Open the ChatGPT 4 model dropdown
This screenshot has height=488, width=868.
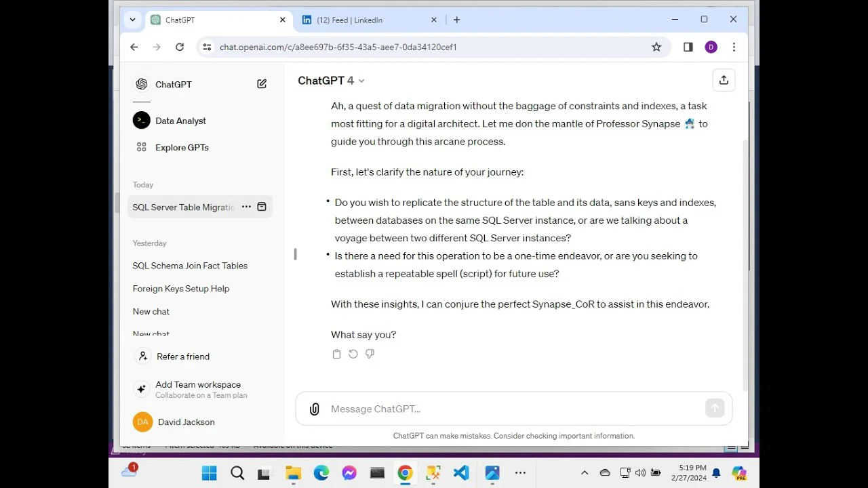pos(332,81)
